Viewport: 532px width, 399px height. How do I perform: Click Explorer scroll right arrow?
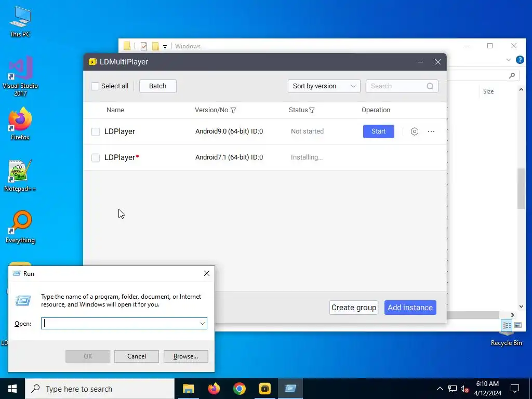click(513, 315)
